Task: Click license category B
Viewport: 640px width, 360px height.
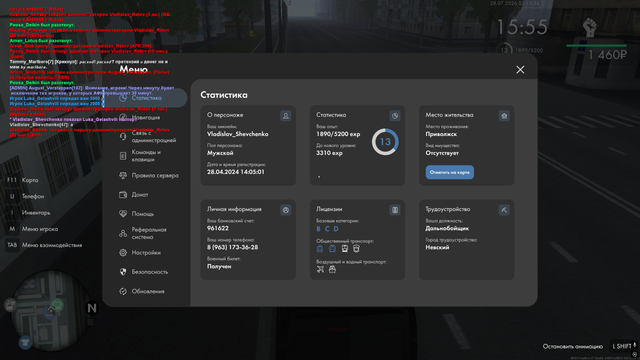Action: pos(318,229)
